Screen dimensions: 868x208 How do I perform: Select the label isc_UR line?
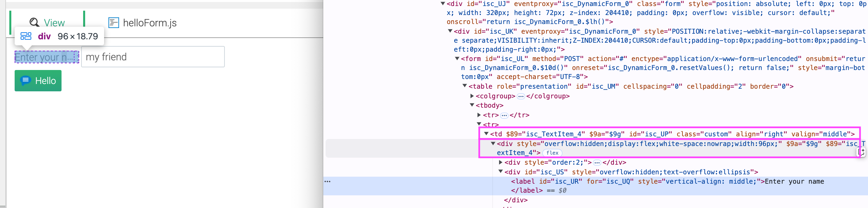pyautogui.click(x=667, y=181)
